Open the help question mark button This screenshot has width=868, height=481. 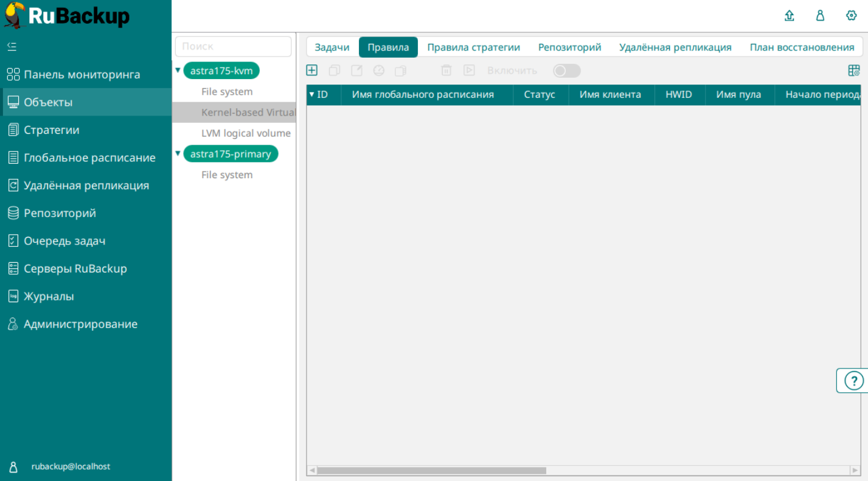[854, 381]
